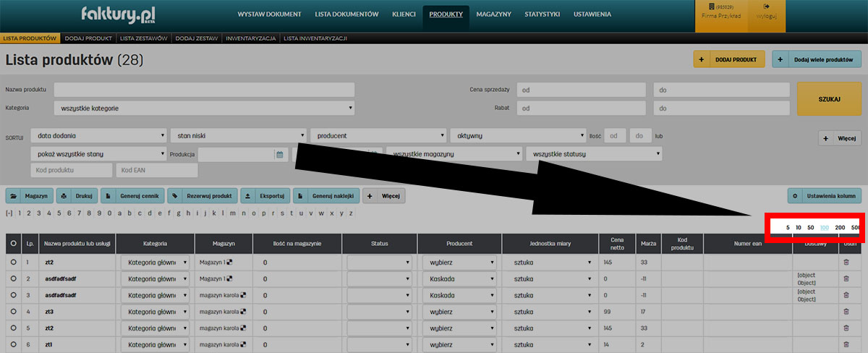The image size is (868, 353).
Task: Select radio button for row 3 asdfadfsadf
Action: tap(13, 295)
